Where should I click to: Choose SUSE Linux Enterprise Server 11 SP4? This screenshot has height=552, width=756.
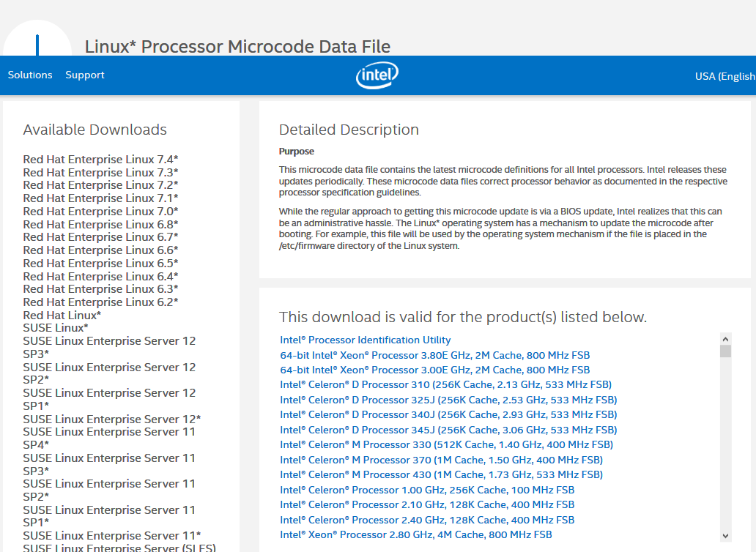coord(109,438)
